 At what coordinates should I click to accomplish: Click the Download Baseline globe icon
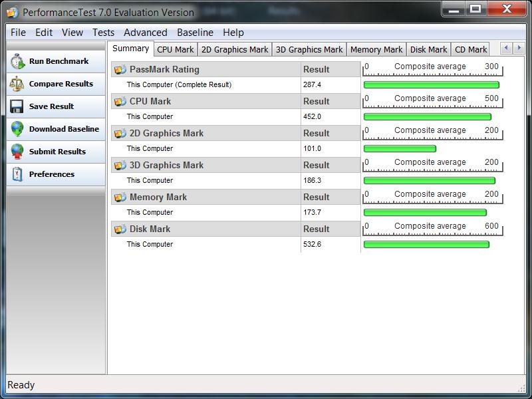[x=17, y=129]
